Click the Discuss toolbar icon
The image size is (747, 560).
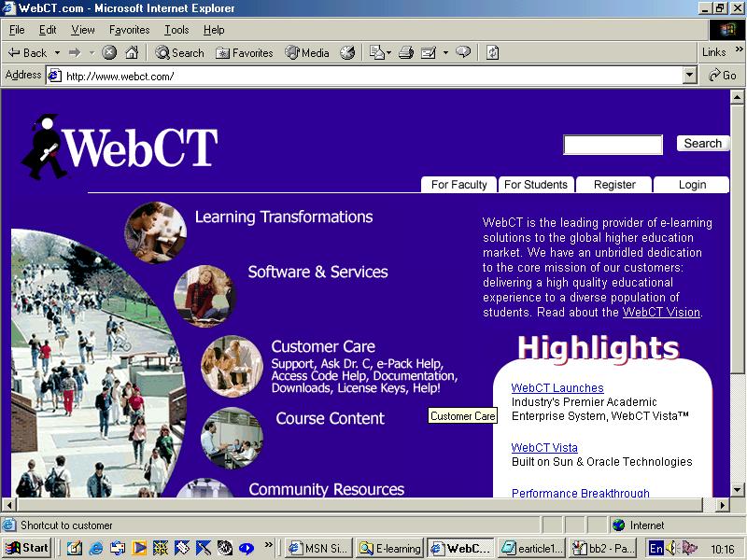463,52
